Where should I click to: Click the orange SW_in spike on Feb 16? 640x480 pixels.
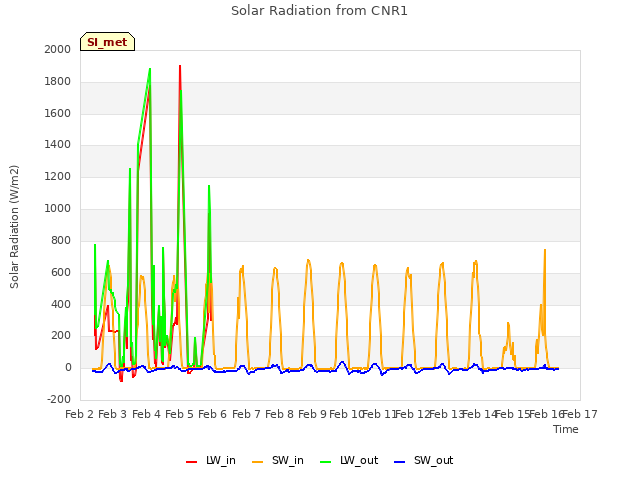pos(545,250)
